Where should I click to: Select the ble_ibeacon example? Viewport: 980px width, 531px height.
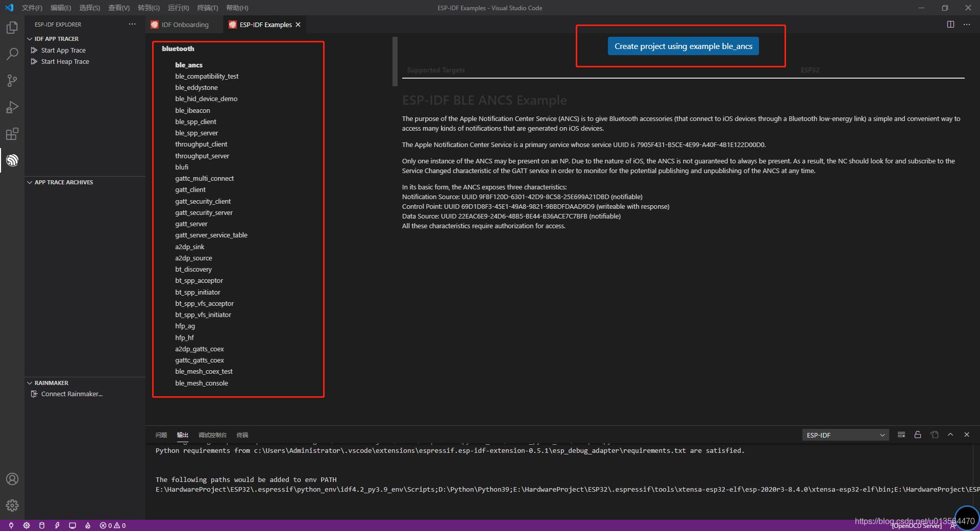pyautogui.click(x=192, y=110)
